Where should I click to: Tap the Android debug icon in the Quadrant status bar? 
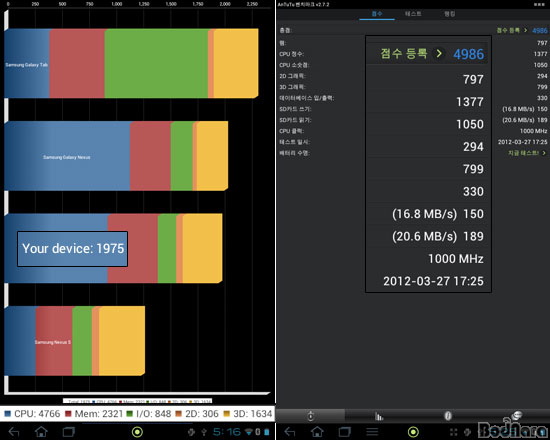(x=191, y=432)
